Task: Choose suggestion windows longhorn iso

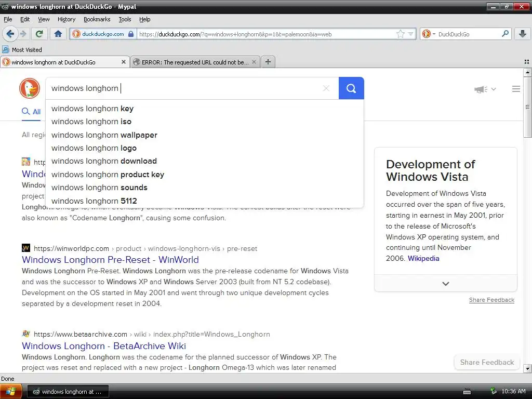Action: tap(205, 122)
